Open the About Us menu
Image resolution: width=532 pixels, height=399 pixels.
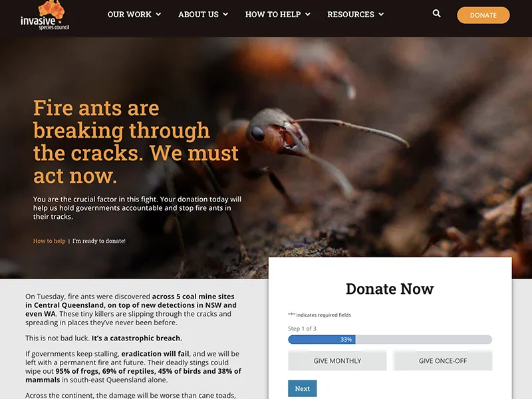[198, 14]
